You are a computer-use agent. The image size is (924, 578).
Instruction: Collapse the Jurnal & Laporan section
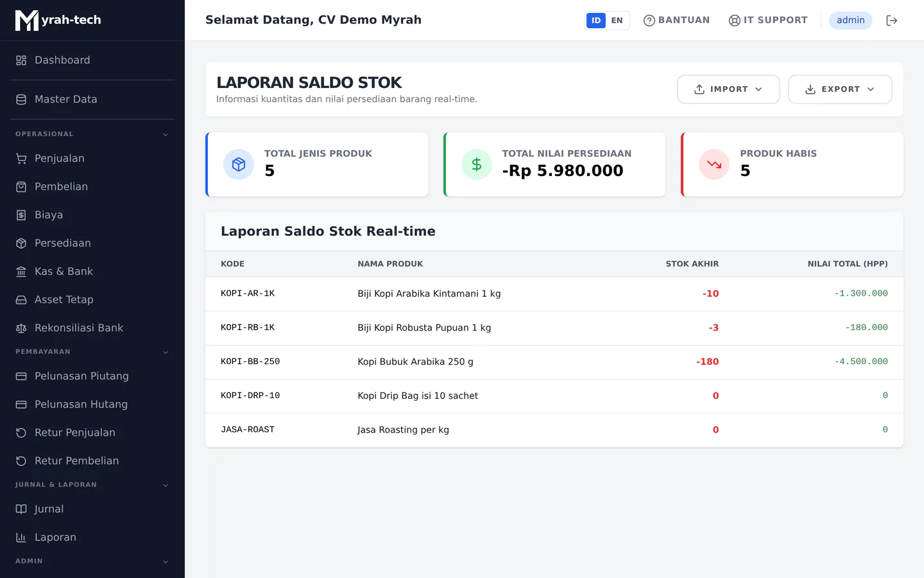coord(166,485)
